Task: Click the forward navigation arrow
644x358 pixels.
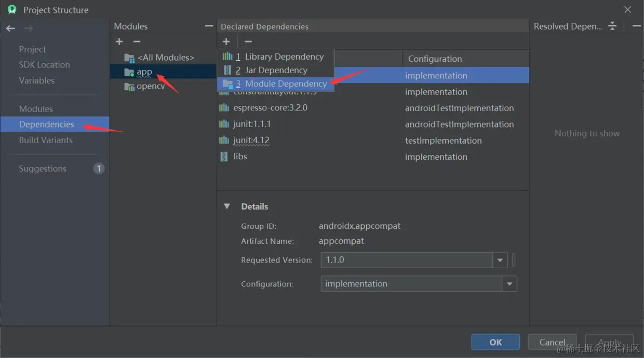Action: pos(29,29)
